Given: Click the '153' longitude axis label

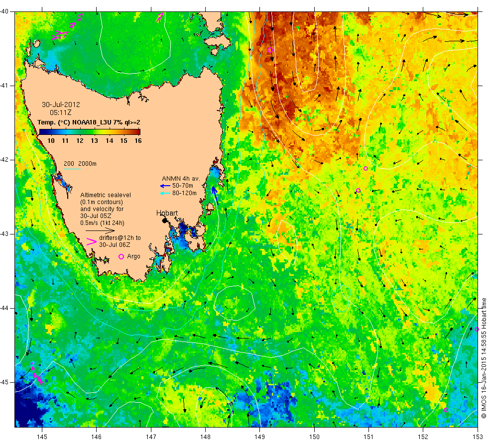Looking at the screenshot, I should [x=478, y=437].
